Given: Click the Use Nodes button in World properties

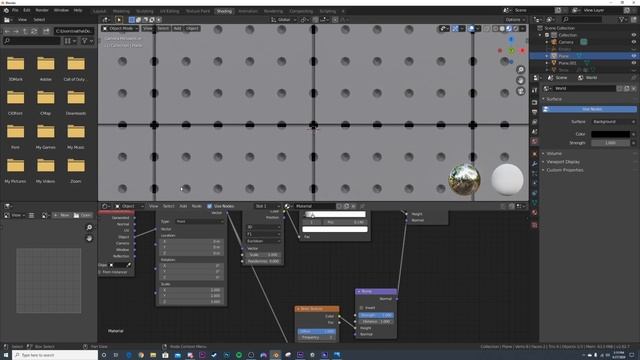Looking at the screenshot, I should (589, 109).
